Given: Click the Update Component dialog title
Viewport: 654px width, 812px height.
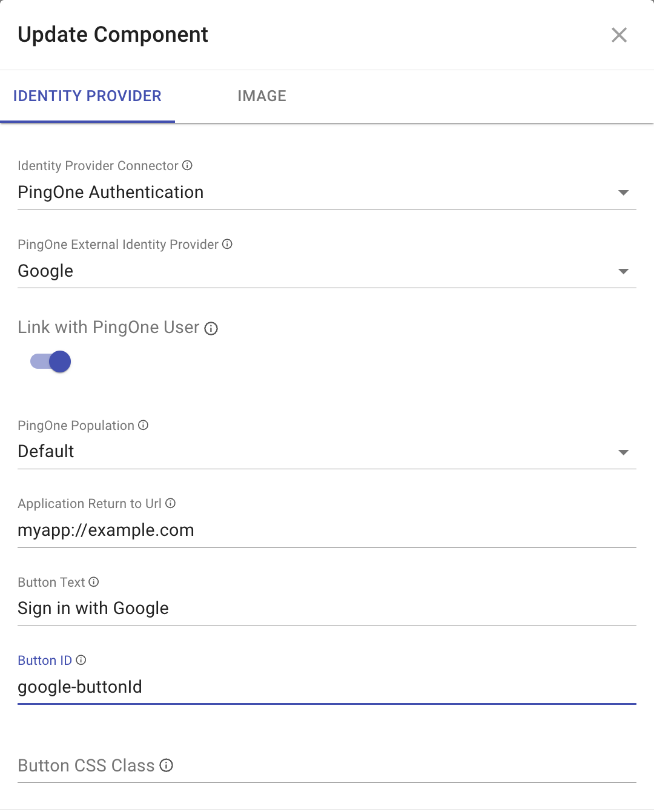Looking at the screenshot, I should click(x=113, y=35).
